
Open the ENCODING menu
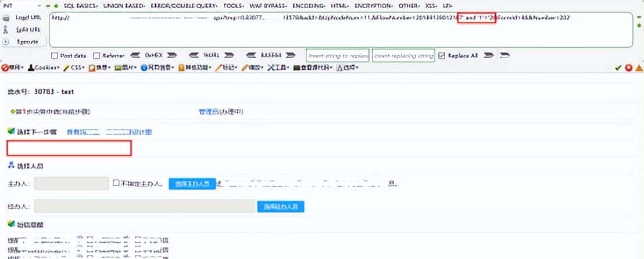point(309,6)
